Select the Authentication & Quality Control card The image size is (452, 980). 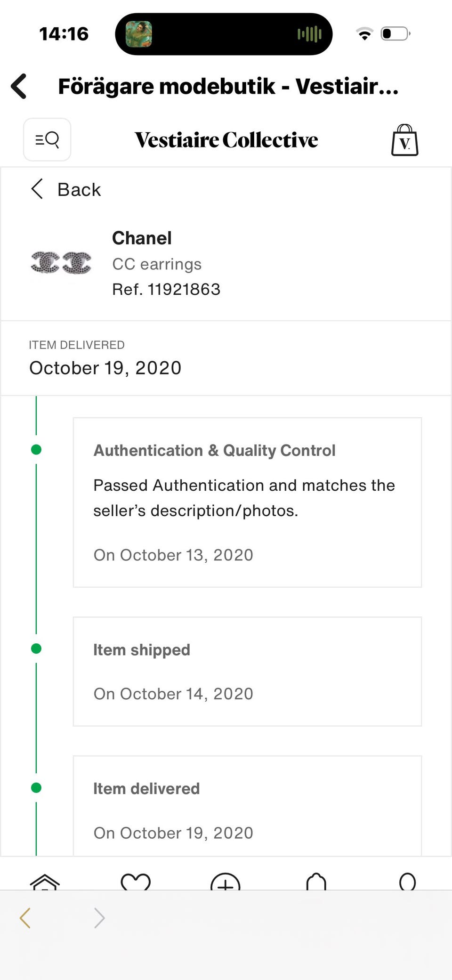tap(247, 502)
